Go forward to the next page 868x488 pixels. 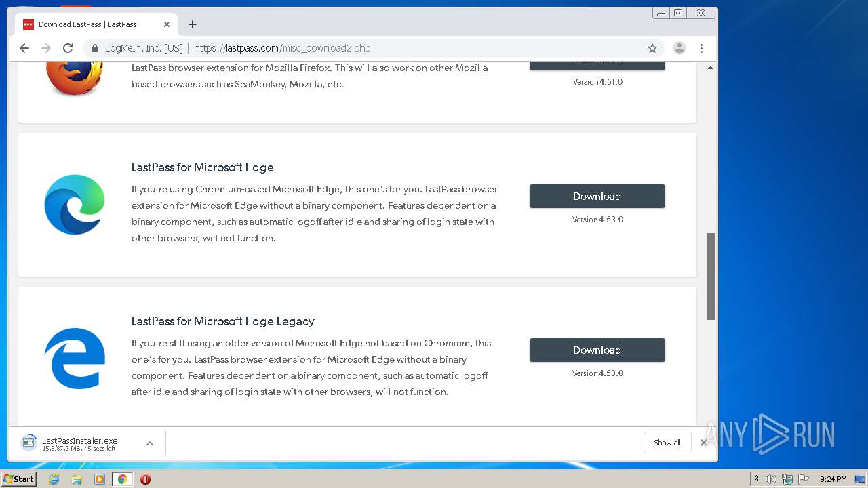tap(46, 48)
